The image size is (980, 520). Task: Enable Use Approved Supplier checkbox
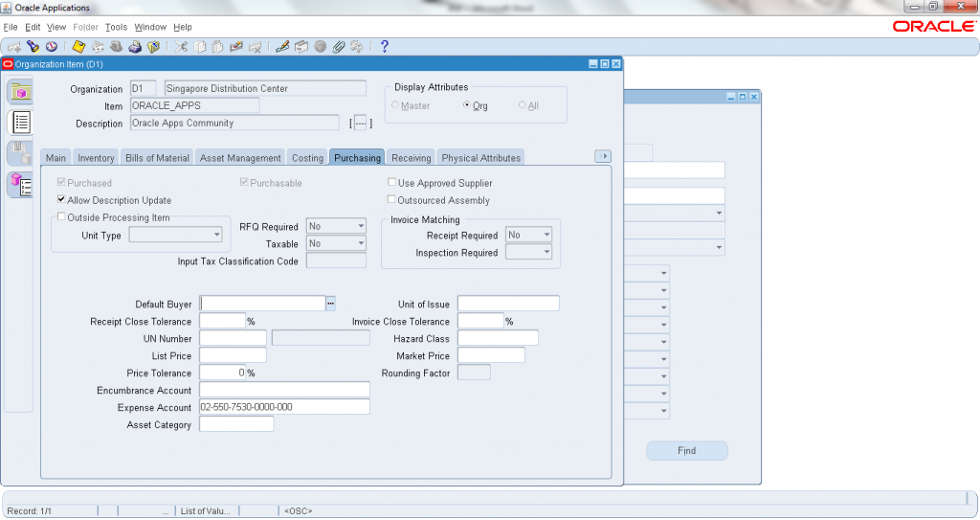click(391, 183)
